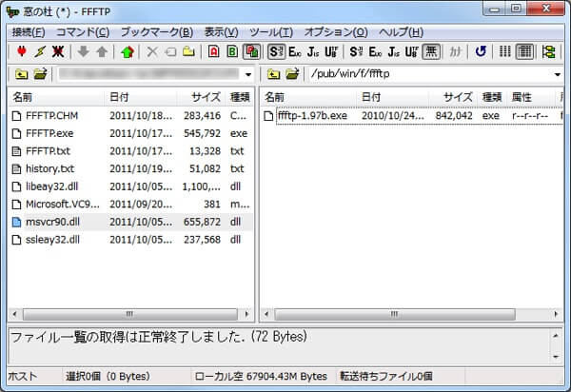571x392 pixels.
Task: Select UTF-8 in first kanji code group
Action: pos(330,51)
